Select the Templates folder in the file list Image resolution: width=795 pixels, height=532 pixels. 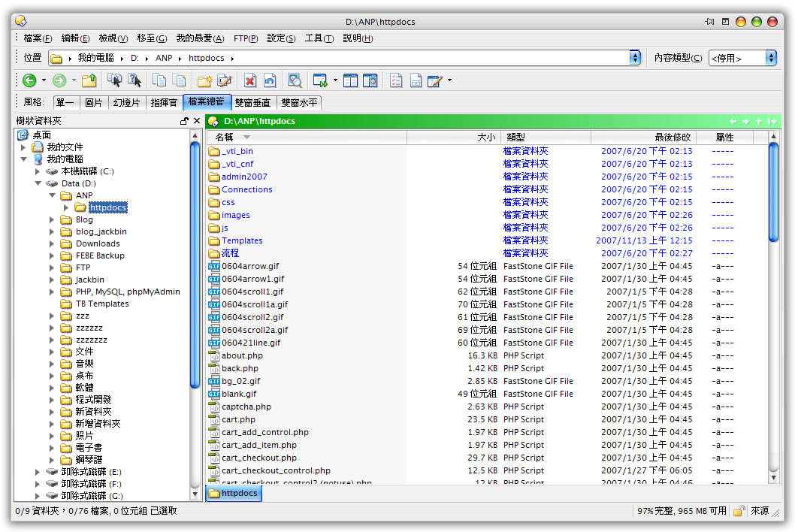click(x=240, y=240)
